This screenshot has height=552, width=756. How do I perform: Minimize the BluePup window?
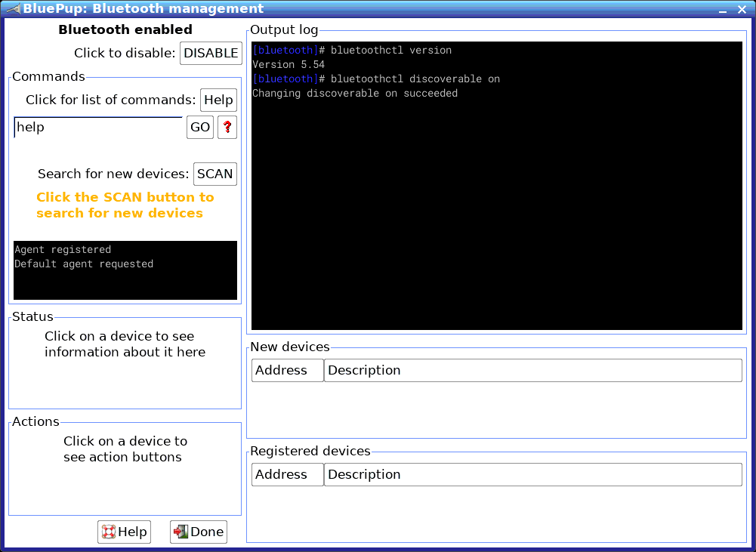pos(722,10)
